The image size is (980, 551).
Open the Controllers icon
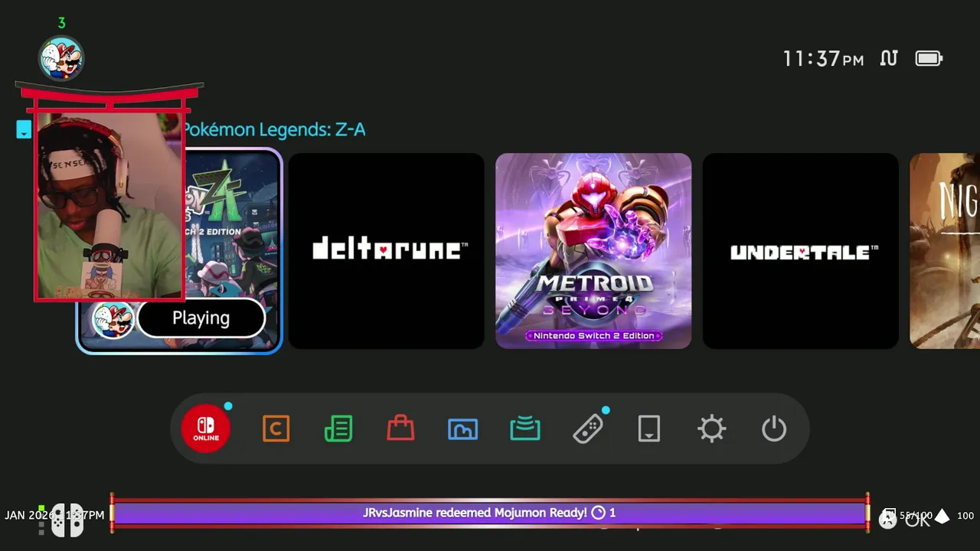click(x=587, y=429)
